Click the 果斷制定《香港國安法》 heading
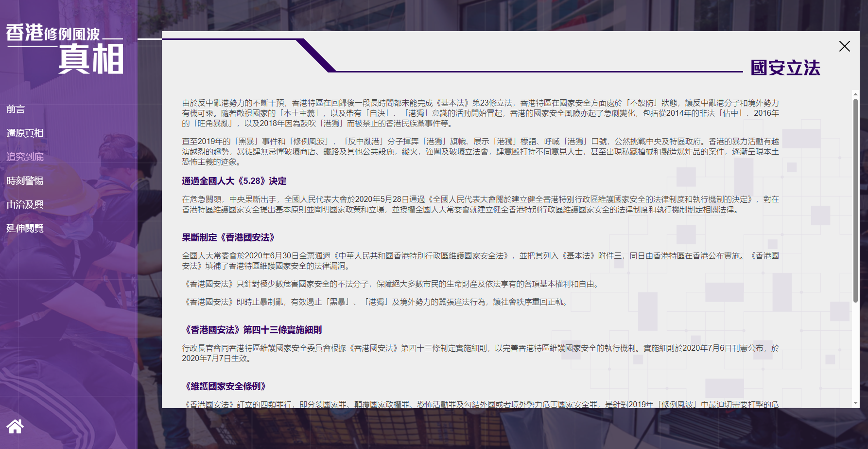Viewport: 868px width, 449px height. [228, 237]
